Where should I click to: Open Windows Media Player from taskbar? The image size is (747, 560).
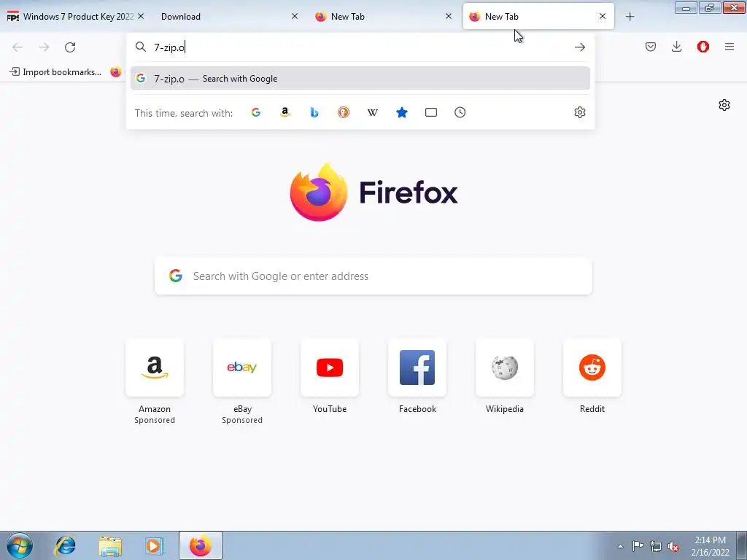click(x=154, y=545)
